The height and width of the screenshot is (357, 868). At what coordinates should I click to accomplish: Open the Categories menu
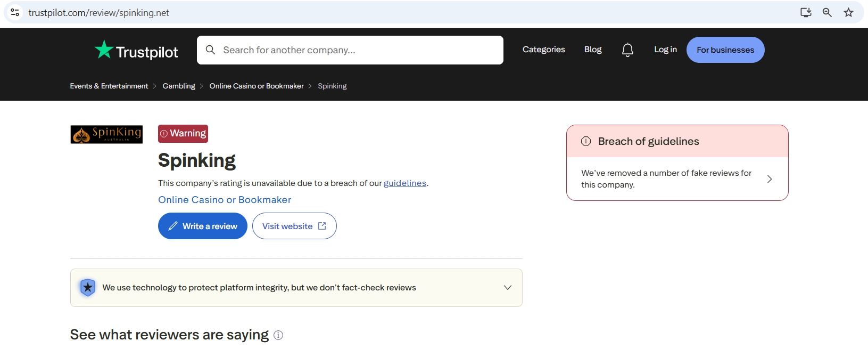(x=544, y=50)
